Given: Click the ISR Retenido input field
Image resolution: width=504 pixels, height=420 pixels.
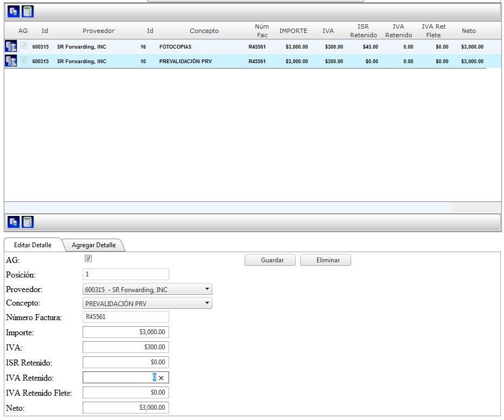Looking at the screenshot, I should [126, 362].
